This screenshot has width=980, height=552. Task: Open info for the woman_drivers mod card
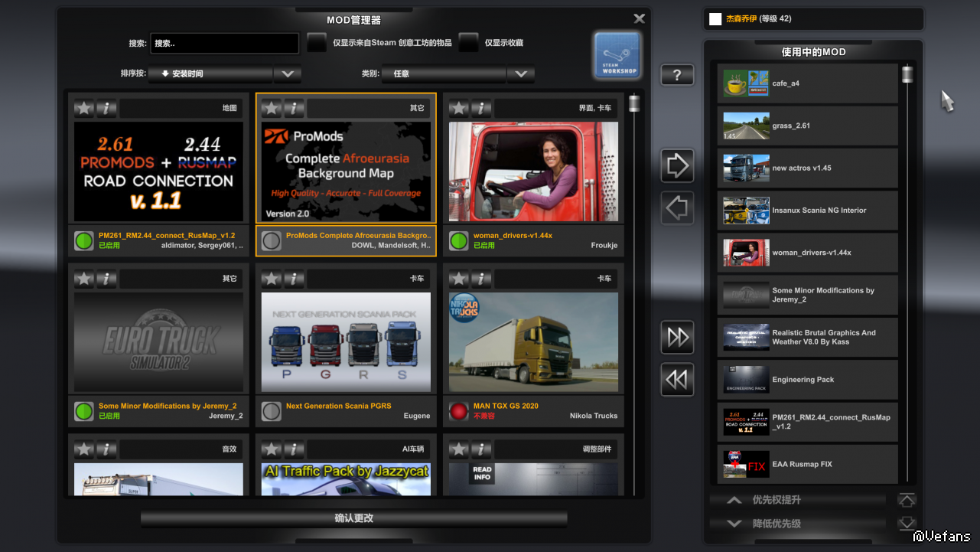[481, 108]
